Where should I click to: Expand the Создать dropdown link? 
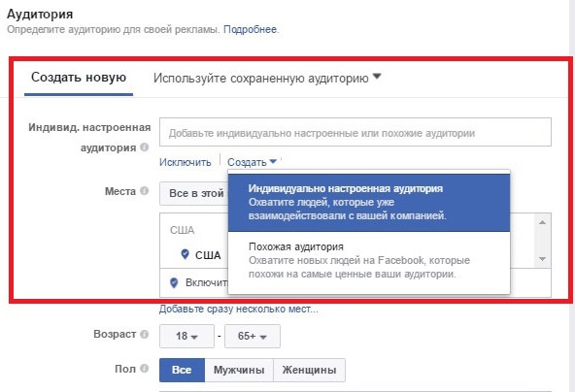pyautogui.click(x=252, y=162)
